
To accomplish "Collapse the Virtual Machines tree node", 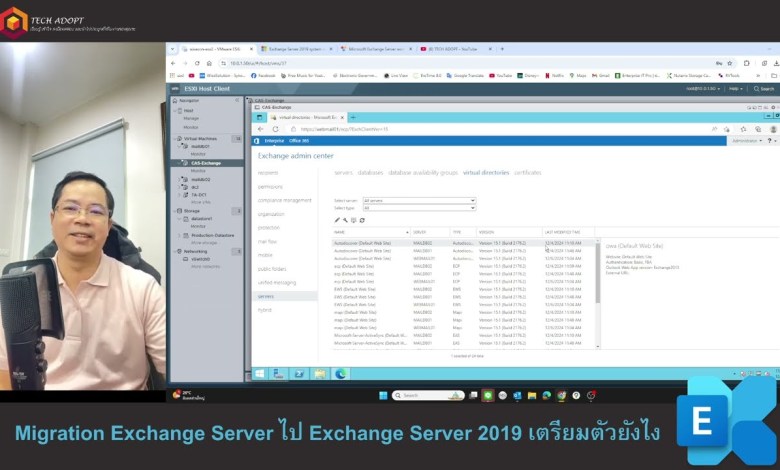I will [175, 138].
